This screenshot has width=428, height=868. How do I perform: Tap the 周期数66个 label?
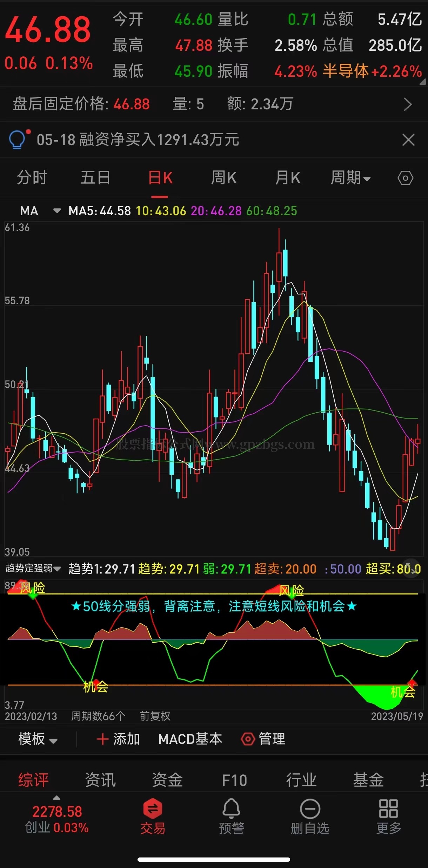click(98, 716)
